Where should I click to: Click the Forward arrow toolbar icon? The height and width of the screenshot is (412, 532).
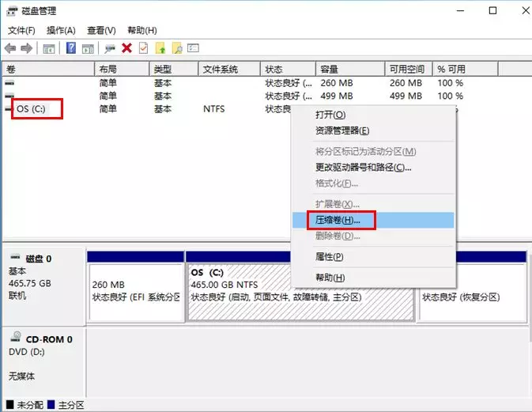26,48
